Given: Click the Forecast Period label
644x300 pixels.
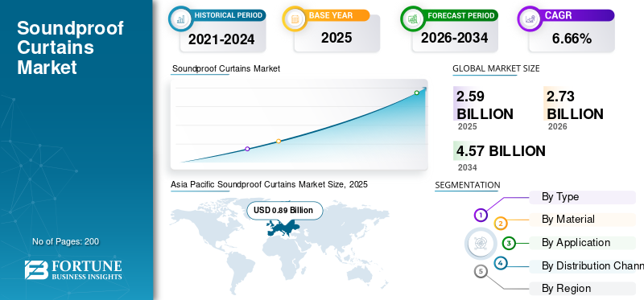Looking at the screenshot, I should point(460,15).
